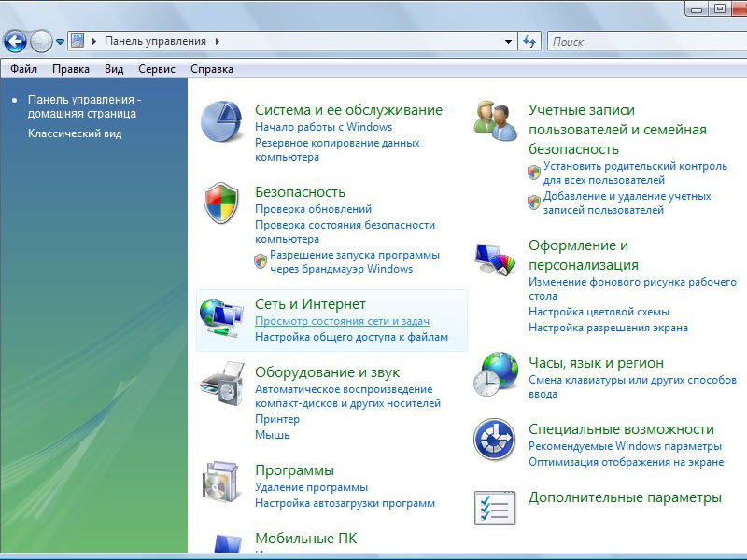Click the Clock, Language and Region icon

495,374
